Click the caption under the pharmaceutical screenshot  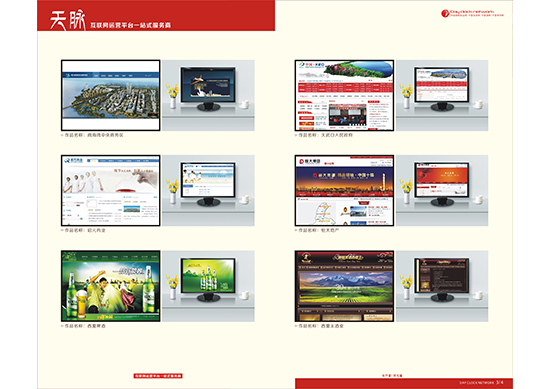(x=83, y=230)
